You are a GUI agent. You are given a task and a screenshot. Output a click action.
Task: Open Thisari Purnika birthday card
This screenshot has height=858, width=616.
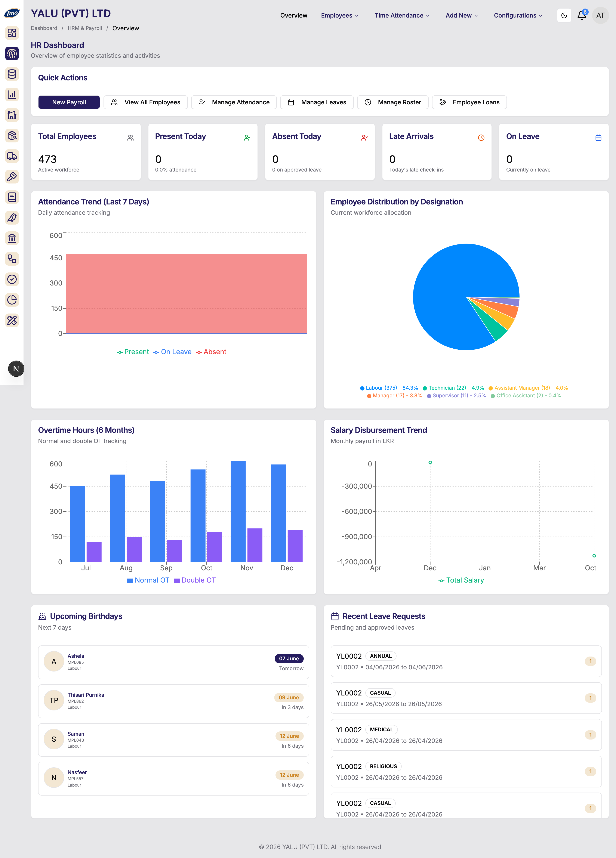click(174, 701)
